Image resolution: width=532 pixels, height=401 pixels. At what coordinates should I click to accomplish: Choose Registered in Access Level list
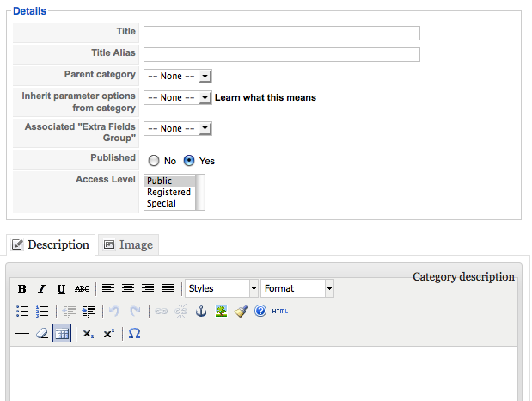coord(169,192)
